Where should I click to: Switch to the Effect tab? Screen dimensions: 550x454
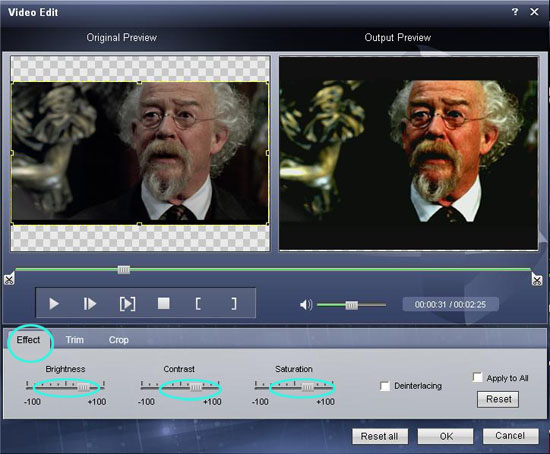tap(28, 340)
